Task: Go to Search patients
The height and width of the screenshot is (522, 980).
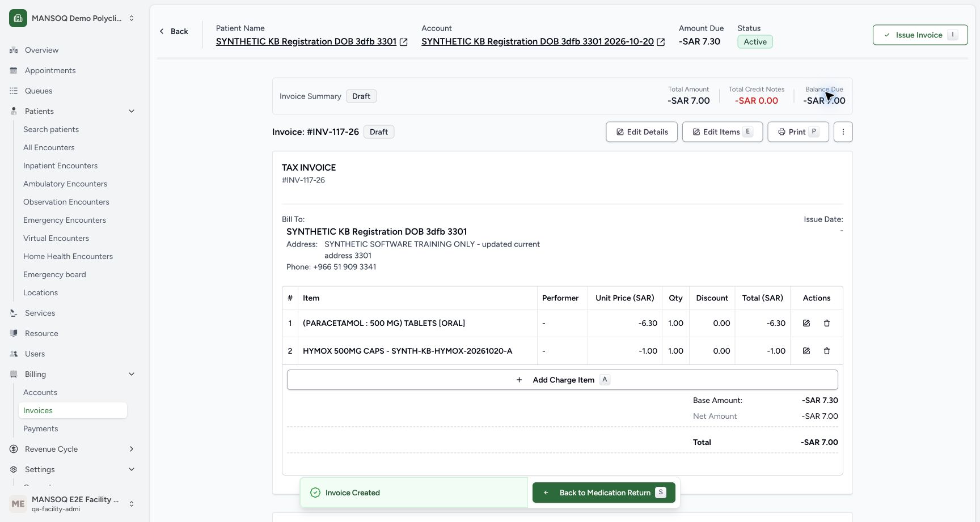Action: point(51,129)
